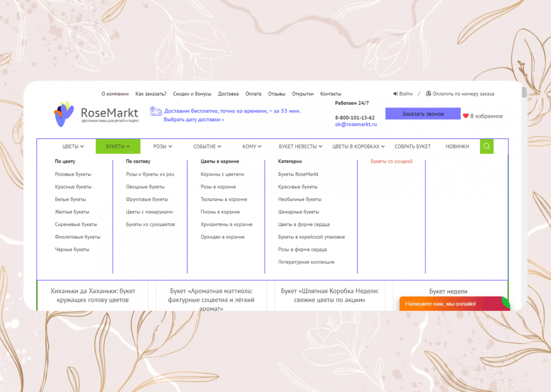
Task: Select Розы в форме сердца
Action: (302, 250)
